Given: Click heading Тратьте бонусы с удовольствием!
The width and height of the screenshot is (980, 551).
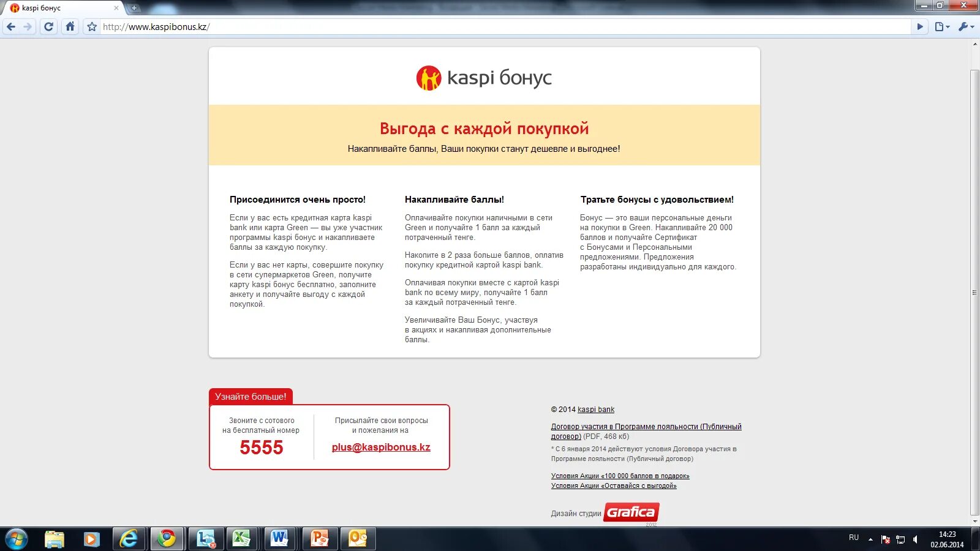Looking at the screenshot, I should (x=657, y=200).
